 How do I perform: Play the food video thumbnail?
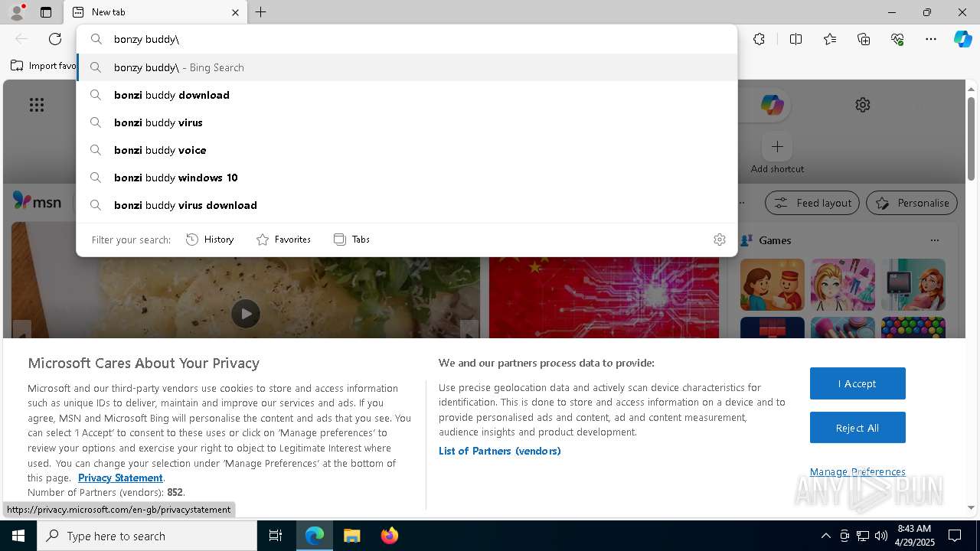(x=246, y=314)
